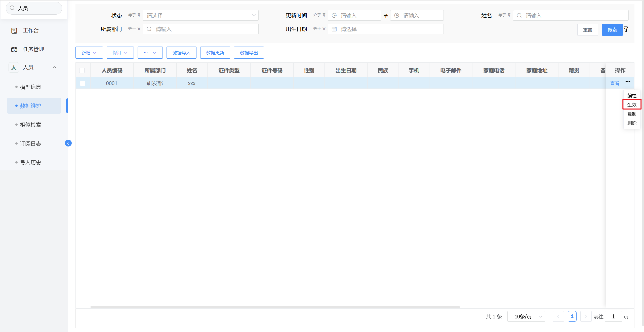Open 任务管理 via its sidebar icon
The image size is (644, 332).
click(14, 49)
